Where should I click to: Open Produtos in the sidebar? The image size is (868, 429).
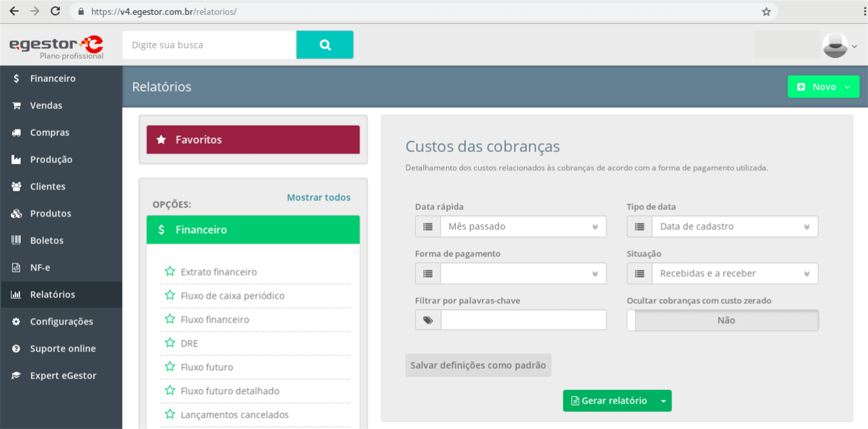61,214
